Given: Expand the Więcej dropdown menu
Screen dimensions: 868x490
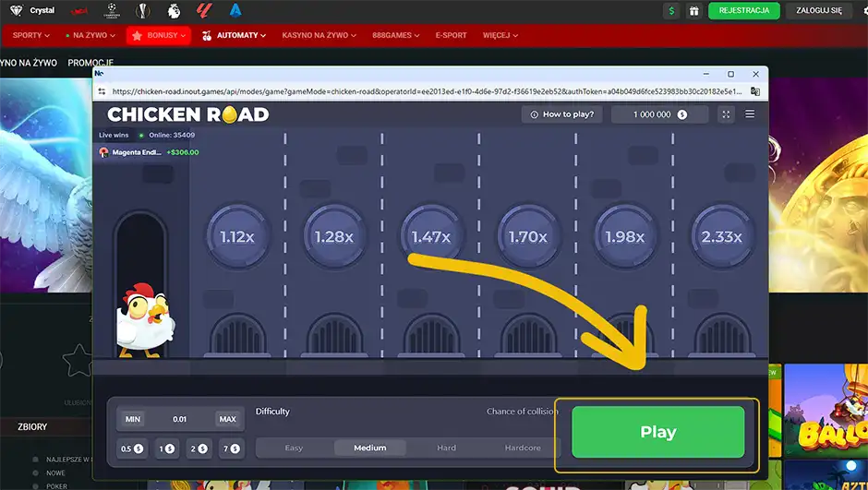Looking at the screenshot, I should pos(500,35).
